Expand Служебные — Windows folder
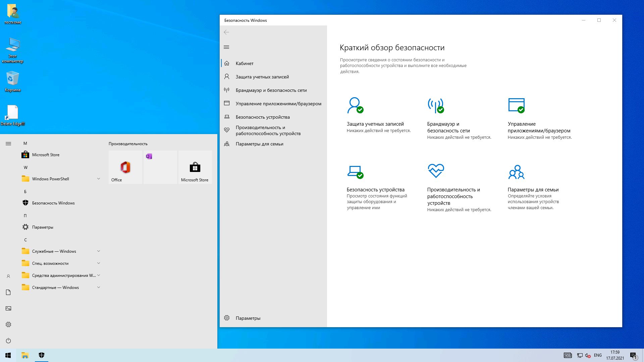Screen dimensions: 644x362 pos(99,251)
